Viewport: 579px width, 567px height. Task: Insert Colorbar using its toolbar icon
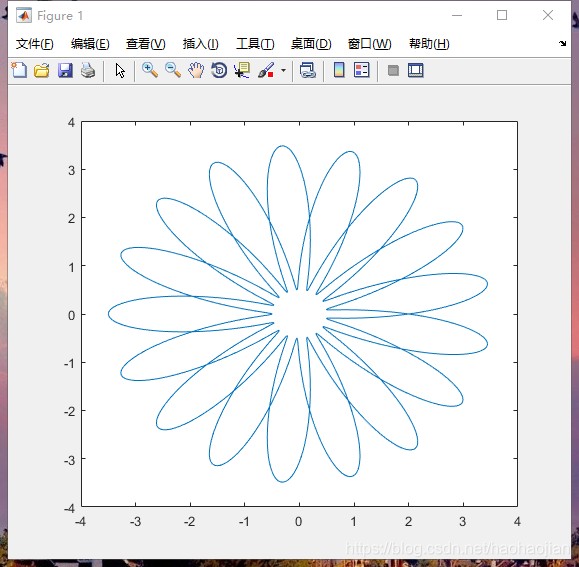(x=339, y=70)
